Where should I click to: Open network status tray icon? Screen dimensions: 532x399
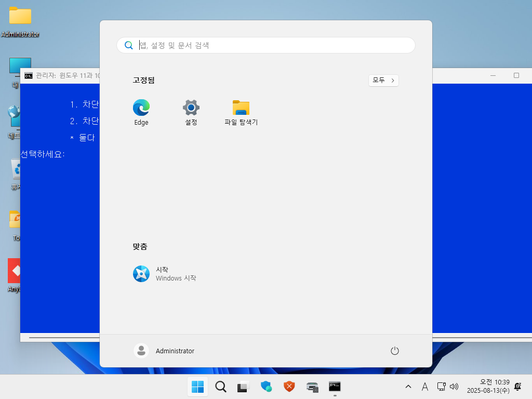[441, 387]
